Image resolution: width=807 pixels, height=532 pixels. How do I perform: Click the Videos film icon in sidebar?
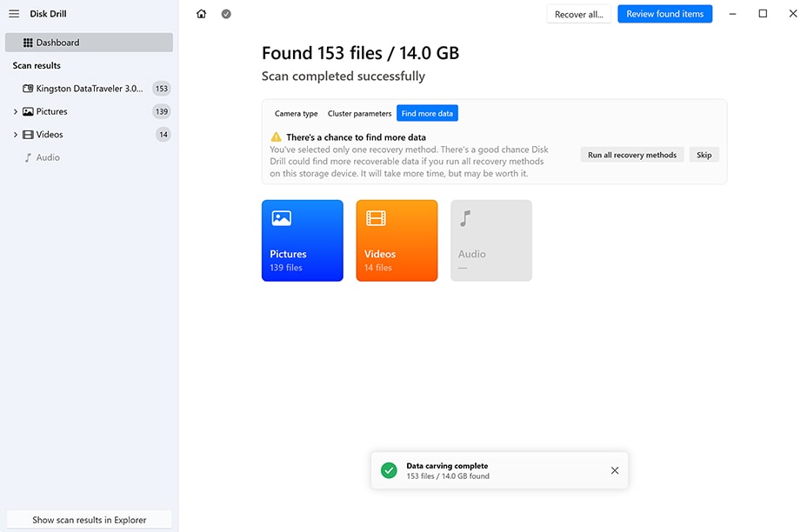pyautogui.click(x=28, y=135)
